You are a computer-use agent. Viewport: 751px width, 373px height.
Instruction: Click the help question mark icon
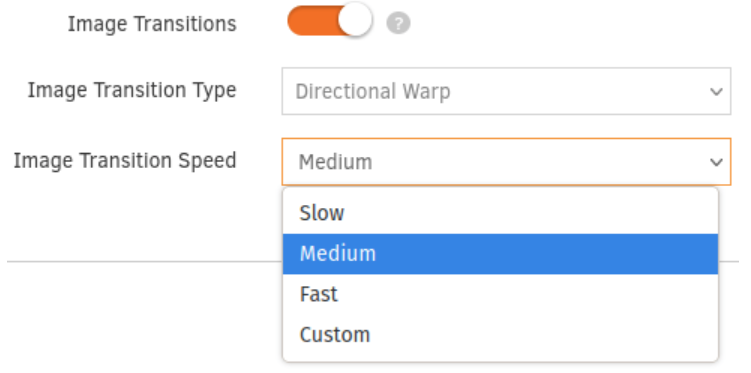[x=398, y=23]
